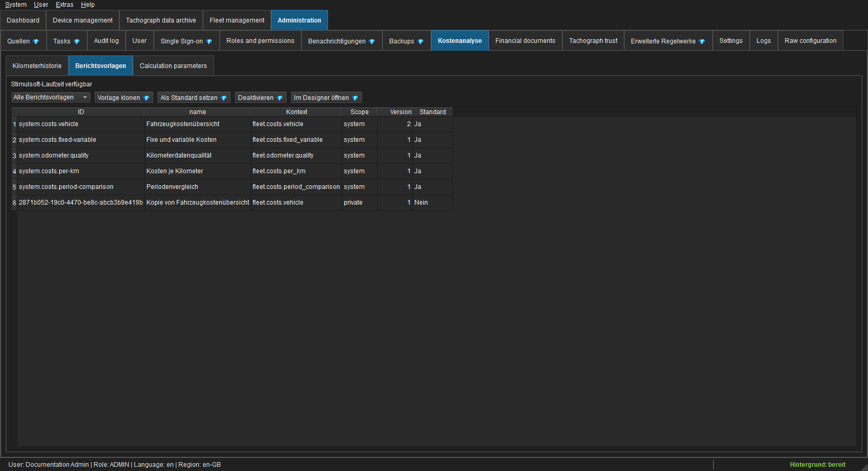Sort table by ID column header
This screenshot has height=471, width=868.
pos(81,112)
